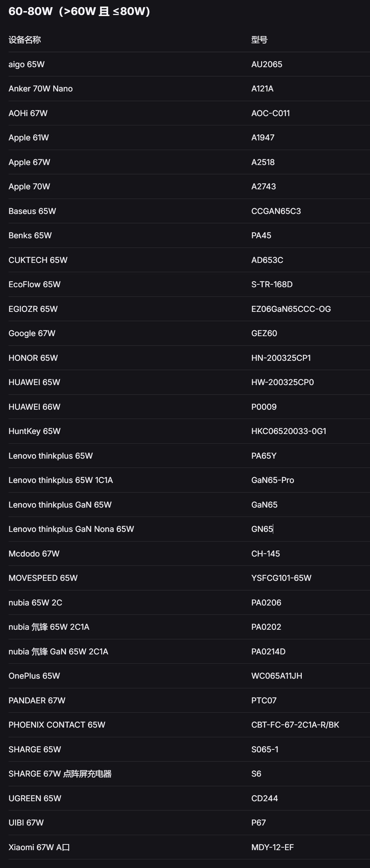This screenshot has width=370, height=868.
Task: Click the SHARGE 67W 点阵屏充电器 row
Action: point(189,774)
